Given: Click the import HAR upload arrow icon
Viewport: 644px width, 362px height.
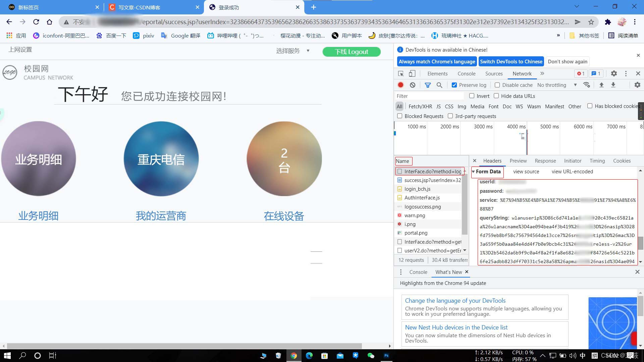Looking at the screenshot, I should (x=601, y=85).
